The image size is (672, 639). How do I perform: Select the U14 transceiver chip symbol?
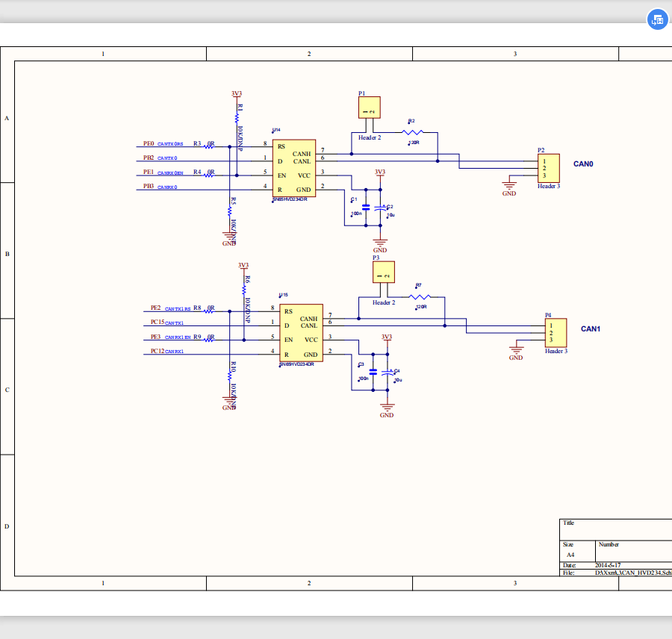(294, 168)
